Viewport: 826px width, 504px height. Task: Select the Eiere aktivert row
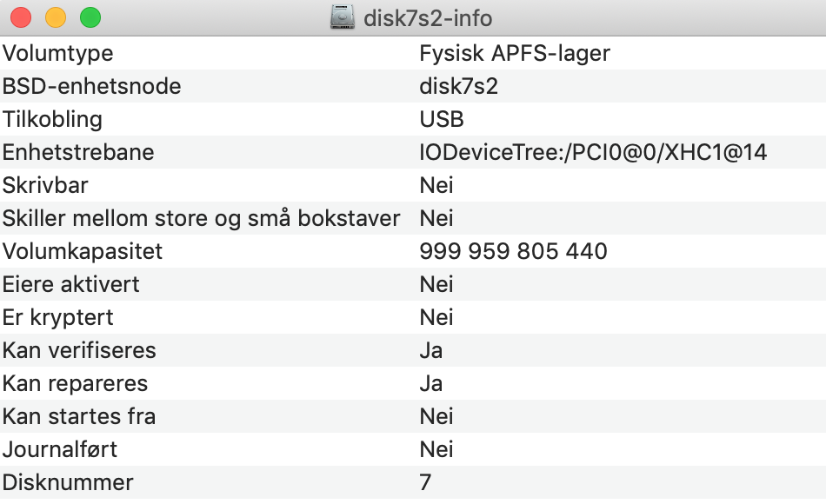point(413,284)
